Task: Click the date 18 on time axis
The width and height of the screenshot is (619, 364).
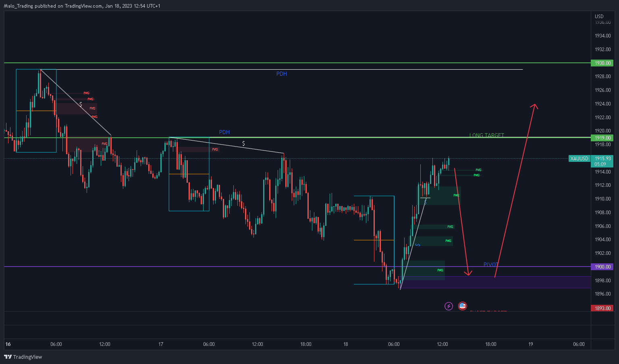Action: (346, 344)
